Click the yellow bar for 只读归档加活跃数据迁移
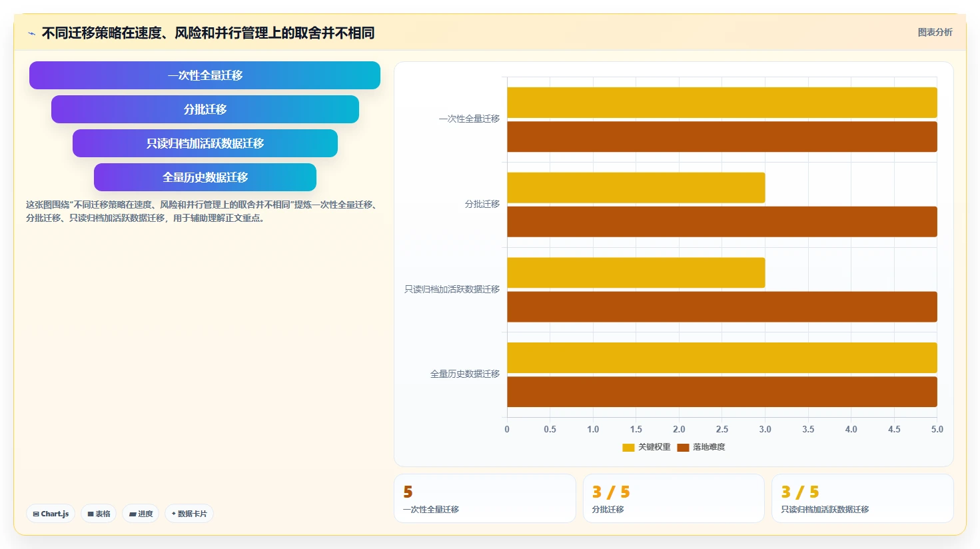The width and height of the screenshot is (980, 549). click(x=636, y=273)
